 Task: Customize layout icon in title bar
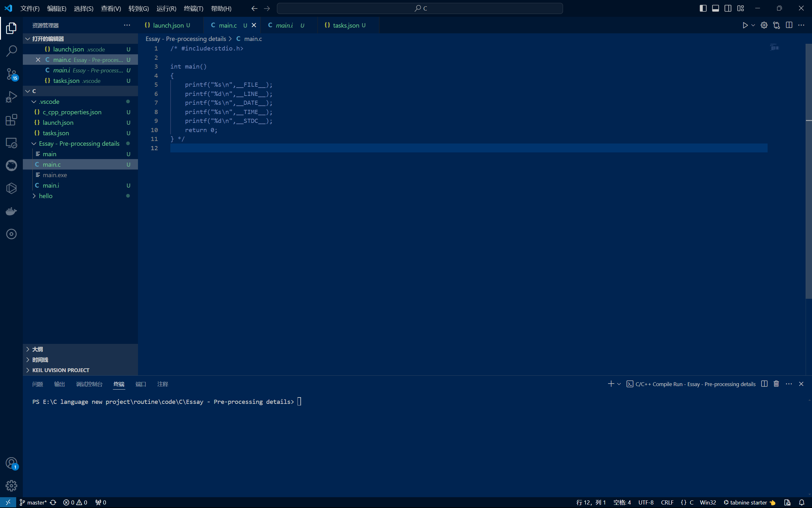741,8
